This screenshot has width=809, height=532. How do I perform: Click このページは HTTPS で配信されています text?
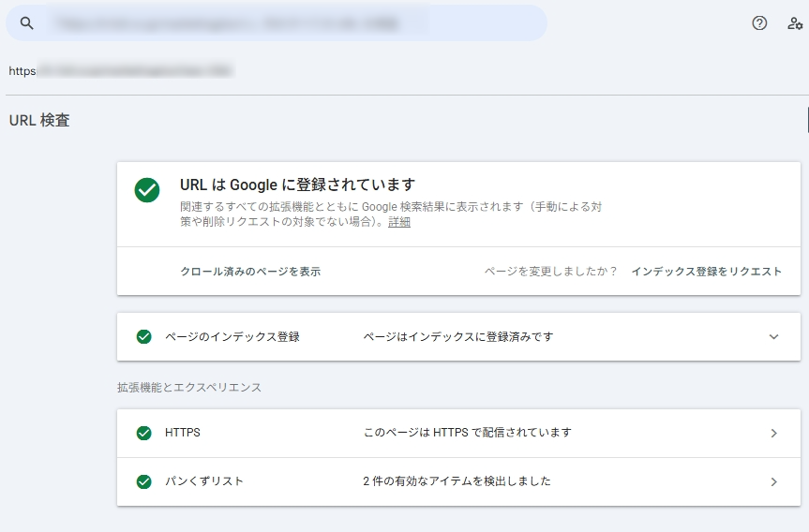468,433
